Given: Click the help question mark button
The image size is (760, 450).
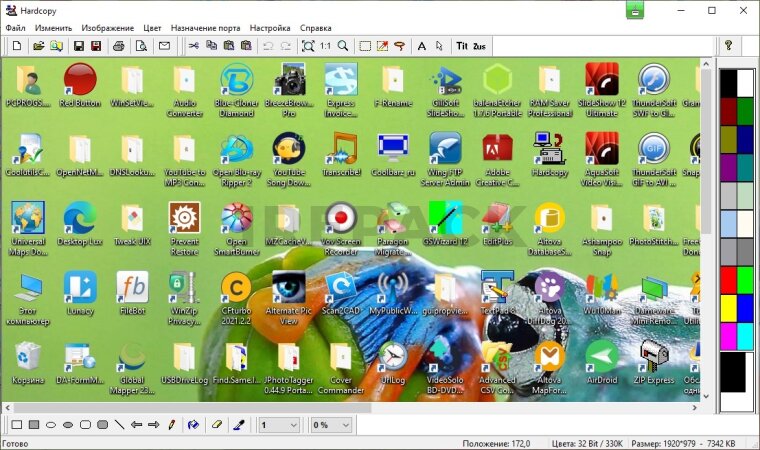Looking at the screenshot, I should 728,46.
